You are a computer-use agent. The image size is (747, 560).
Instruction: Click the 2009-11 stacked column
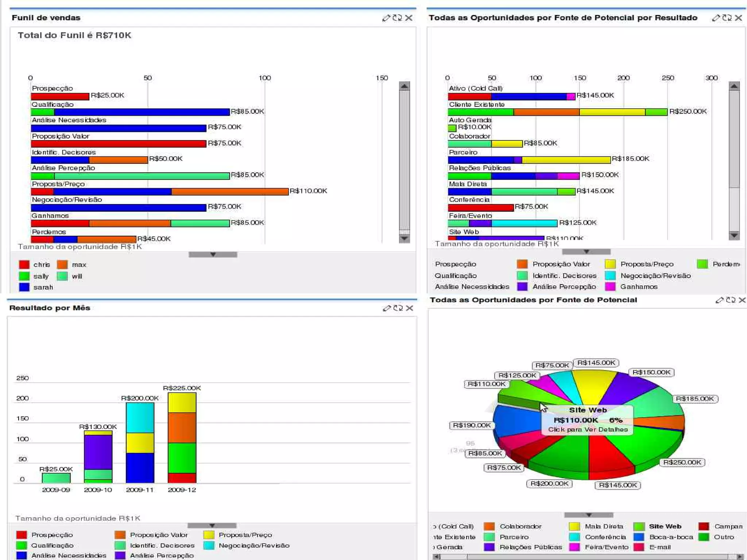[x=140, y=442]
